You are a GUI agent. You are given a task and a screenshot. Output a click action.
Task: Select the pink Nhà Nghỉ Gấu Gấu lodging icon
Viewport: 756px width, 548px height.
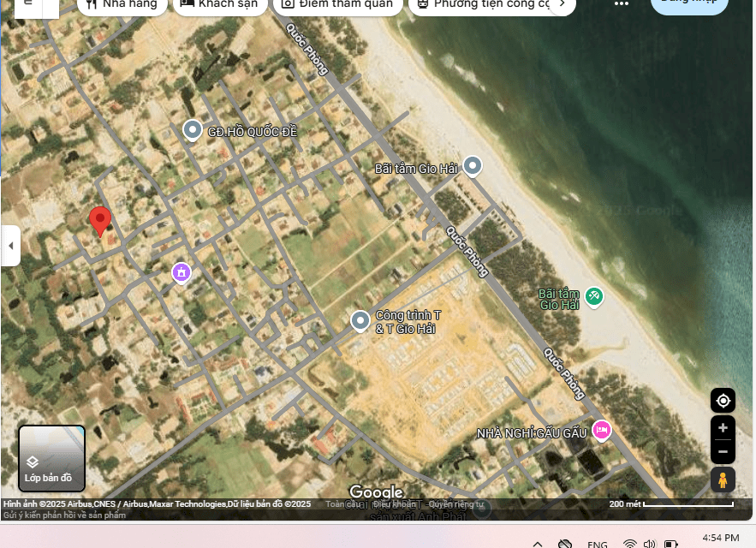click(x=601, y=430)
